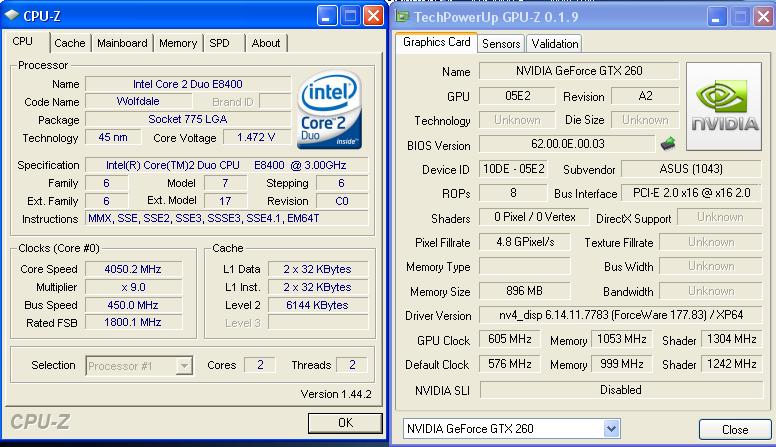Screen dimensions: 776x447
Task: Click the Device ID 10DE - 05E2 field
Action: (x=513, y=169)
